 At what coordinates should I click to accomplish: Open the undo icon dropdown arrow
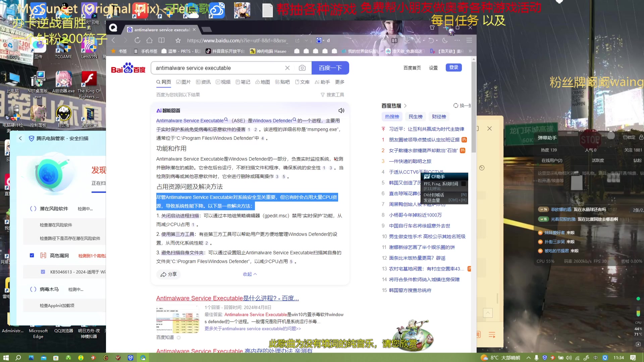(437, 41)
